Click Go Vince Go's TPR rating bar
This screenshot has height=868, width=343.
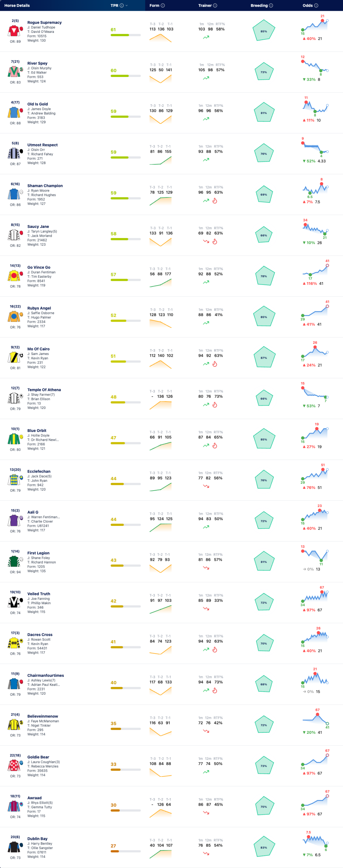coord(126,280)
